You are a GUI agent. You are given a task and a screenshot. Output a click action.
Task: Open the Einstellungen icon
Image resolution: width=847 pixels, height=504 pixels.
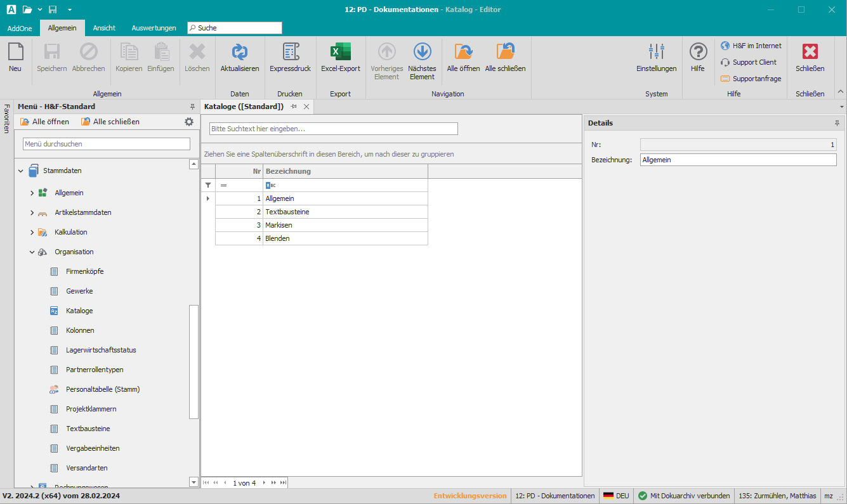point(656,59)
